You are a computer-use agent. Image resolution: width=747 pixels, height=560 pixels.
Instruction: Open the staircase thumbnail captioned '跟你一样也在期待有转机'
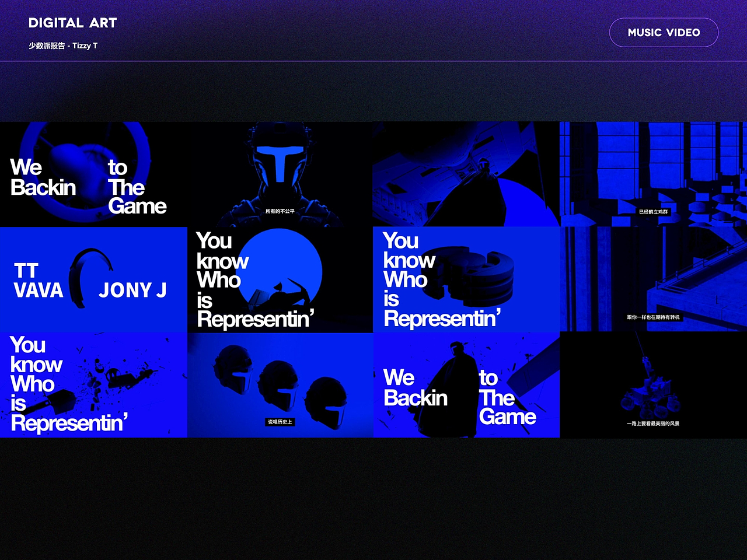click(654, 279)
